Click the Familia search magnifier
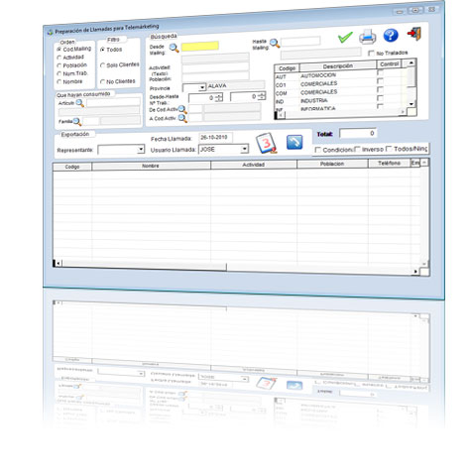Screen dimensions: 471x476 tap(77, 122)
